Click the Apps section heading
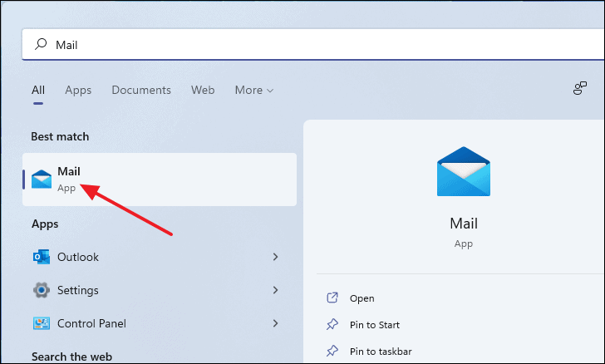Image resolution: width=605 pixels, height=364 pixels. point(45,224)
